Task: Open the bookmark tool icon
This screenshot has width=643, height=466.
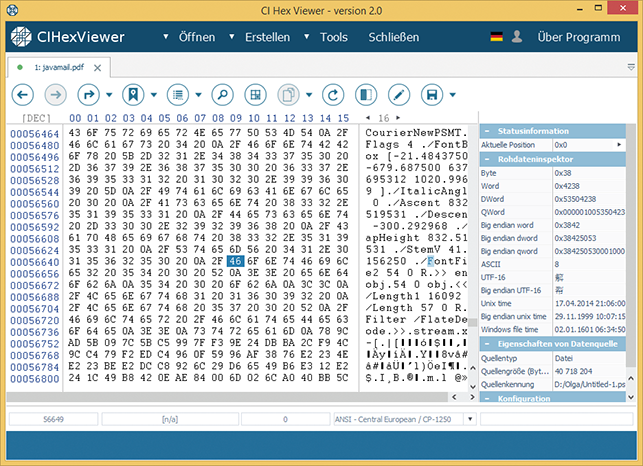Action: [133, 95]
